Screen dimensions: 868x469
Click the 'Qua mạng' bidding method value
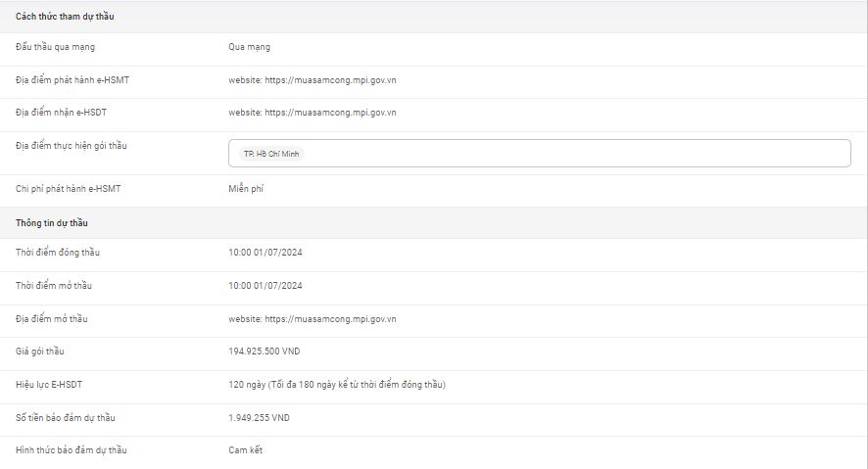[x=249, y=47]
